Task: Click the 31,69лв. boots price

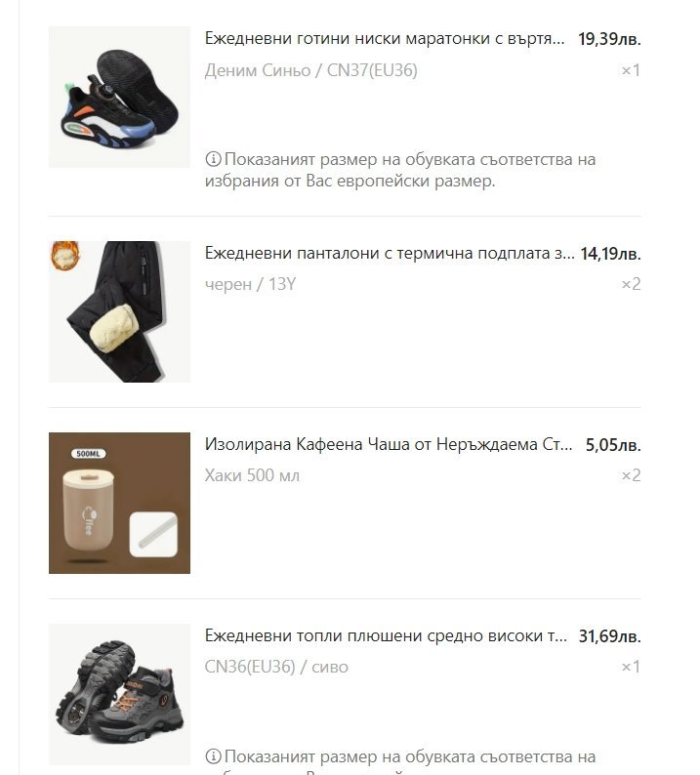Action: (x=609, y=636)
